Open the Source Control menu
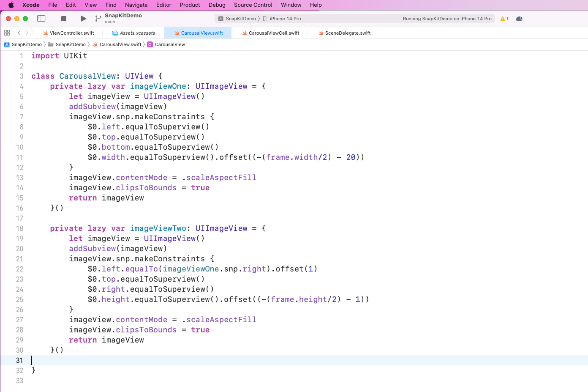 click(253, 5)
